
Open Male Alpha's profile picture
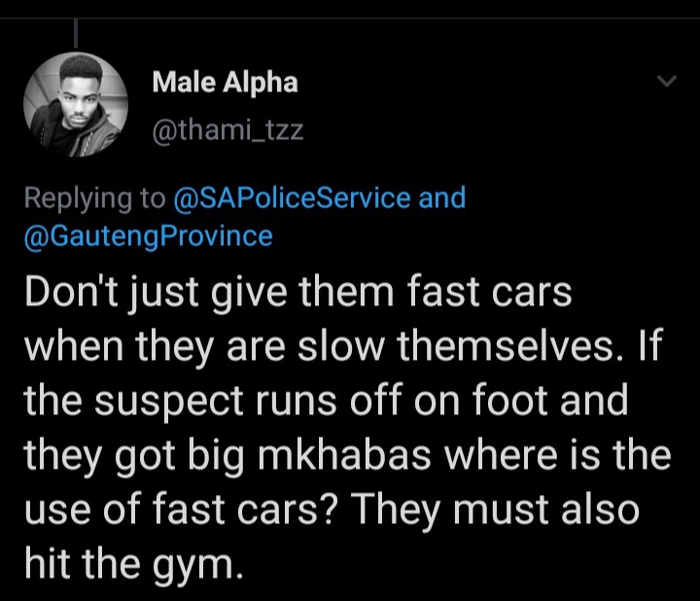point(76,104)
